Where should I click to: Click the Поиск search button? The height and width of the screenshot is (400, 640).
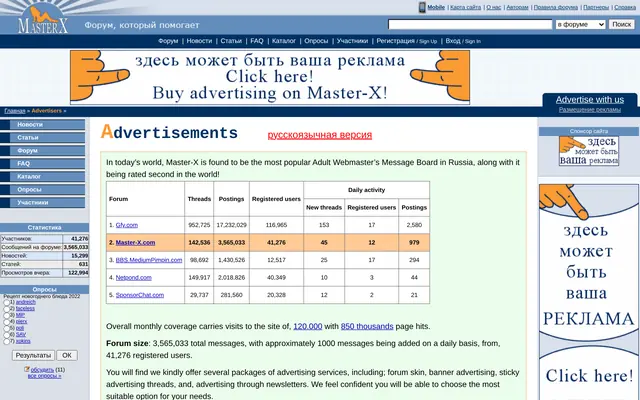tap(622, 24)
